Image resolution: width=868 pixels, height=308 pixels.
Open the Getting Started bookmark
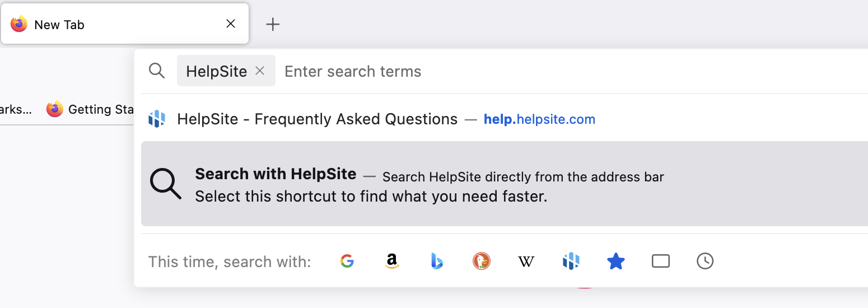[x=91, y=109]
